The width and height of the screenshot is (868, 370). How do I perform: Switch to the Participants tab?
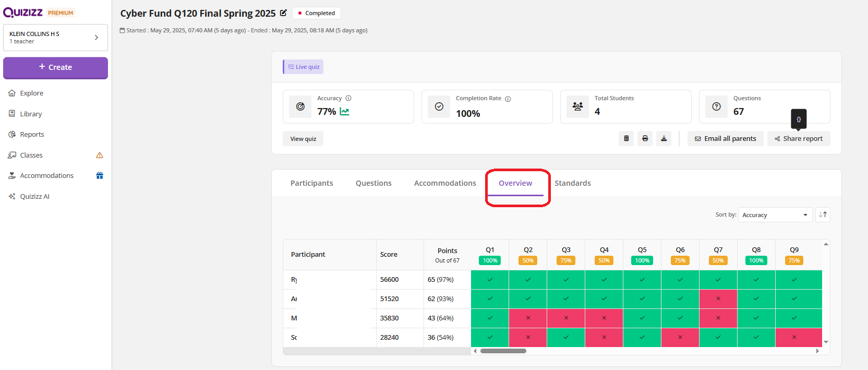(311, 183)
